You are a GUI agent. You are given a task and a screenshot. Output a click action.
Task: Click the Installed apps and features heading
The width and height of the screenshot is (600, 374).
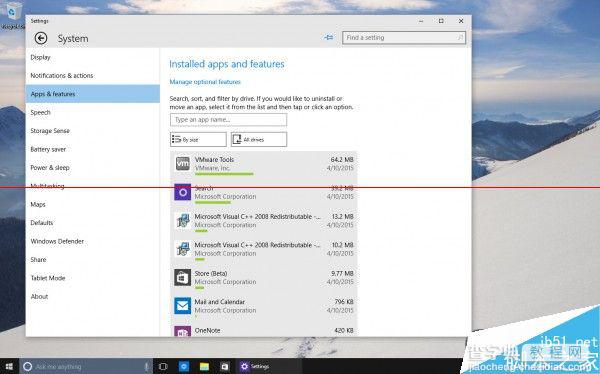click(227, 64)
